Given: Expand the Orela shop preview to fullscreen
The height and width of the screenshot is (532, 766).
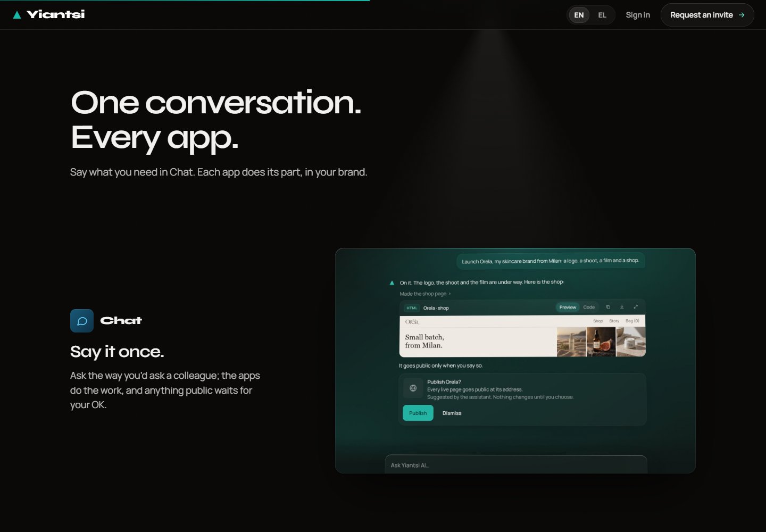Looking at the screenshot, I should (636, 307).
